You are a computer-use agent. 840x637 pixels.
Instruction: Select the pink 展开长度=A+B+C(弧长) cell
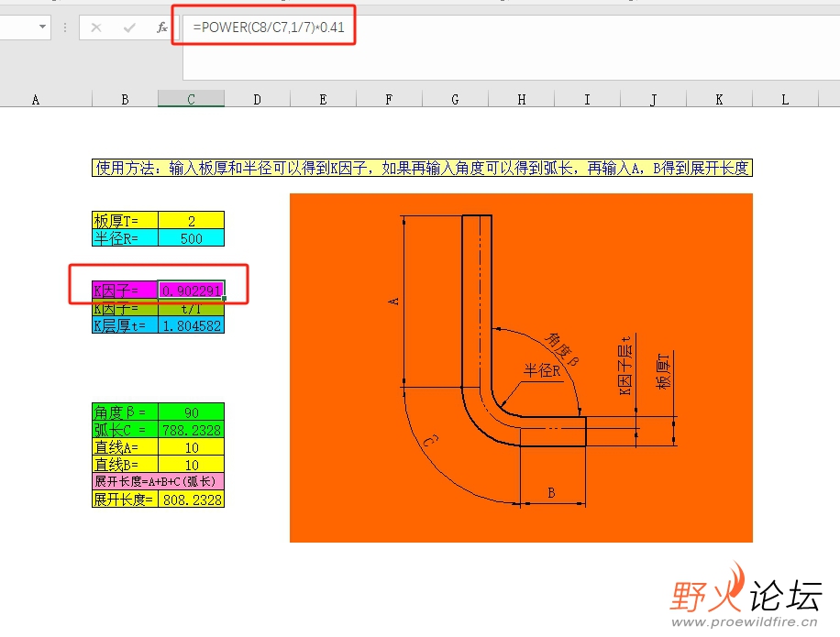(158, 481)
